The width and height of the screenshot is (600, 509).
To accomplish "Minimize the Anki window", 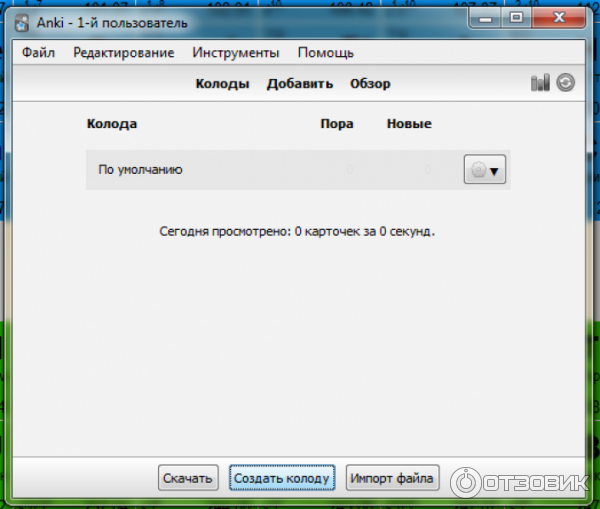I will coord(489,18).
